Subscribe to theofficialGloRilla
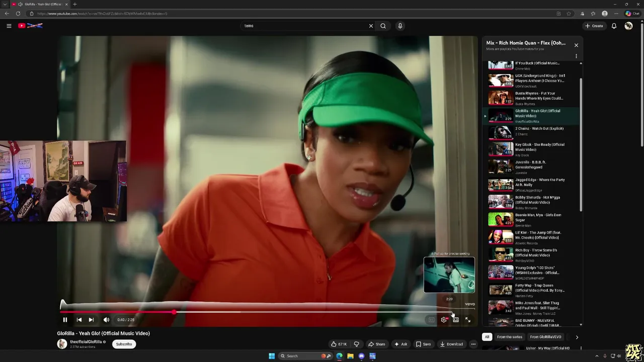 click(x=124, y=344)
